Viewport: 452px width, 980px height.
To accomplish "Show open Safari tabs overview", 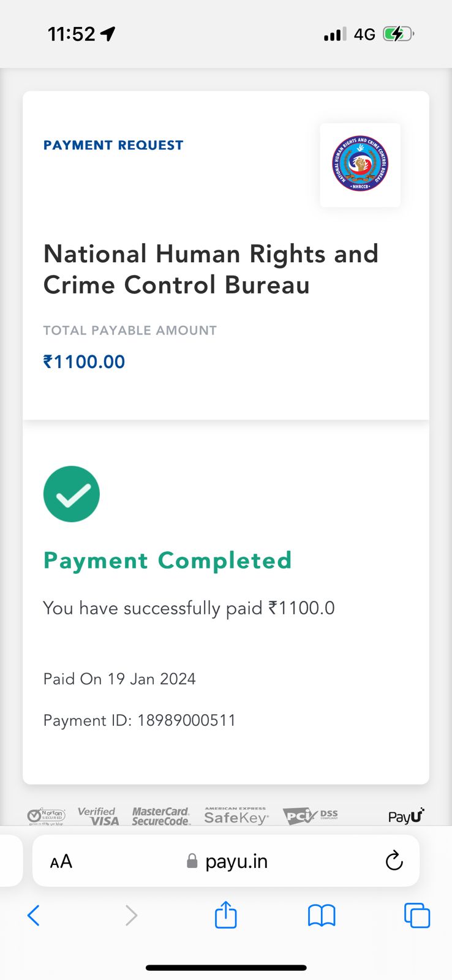I will (417, 916).
